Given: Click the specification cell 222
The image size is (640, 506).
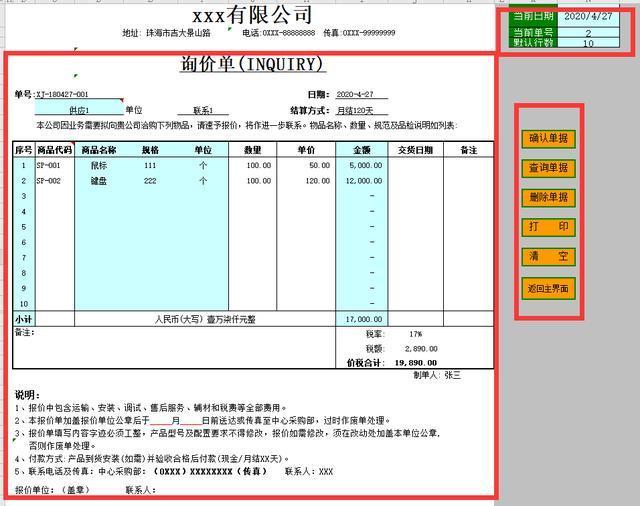Looking at the screenshot, I should [x=150, y=181].
